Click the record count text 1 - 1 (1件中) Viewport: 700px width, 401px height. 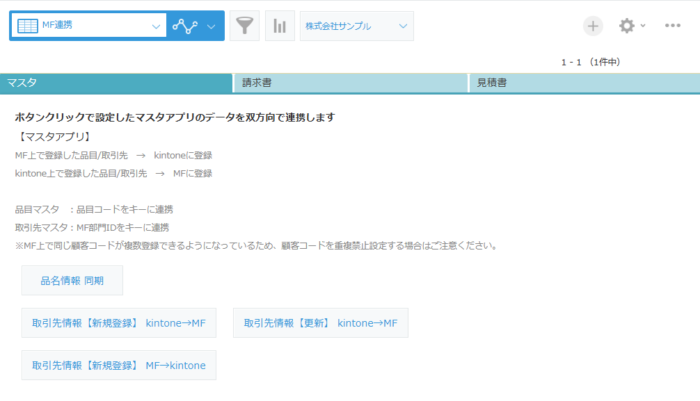pos(591,63)
